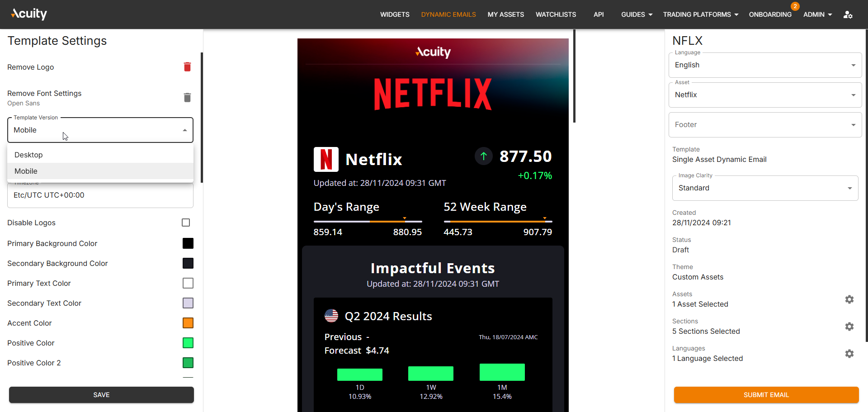
Task: Click the 1 Asset Selected text
Action: click(x=700, y=304)
